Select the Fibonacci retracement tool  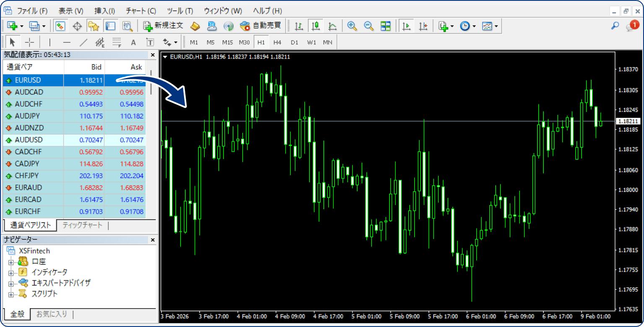tap(117, 42)
